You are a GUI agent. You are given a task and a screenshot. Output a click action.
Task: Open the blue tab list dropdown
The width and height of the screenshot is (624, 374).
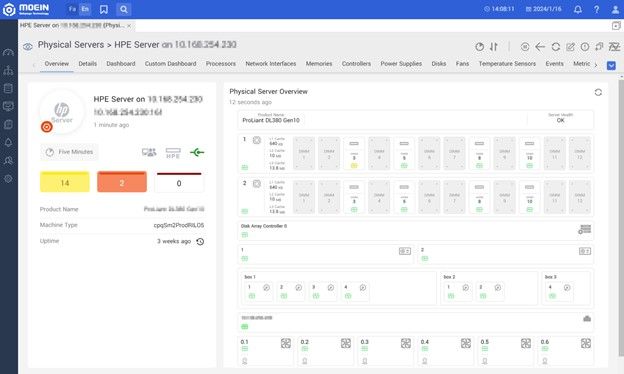coord(611,65)
